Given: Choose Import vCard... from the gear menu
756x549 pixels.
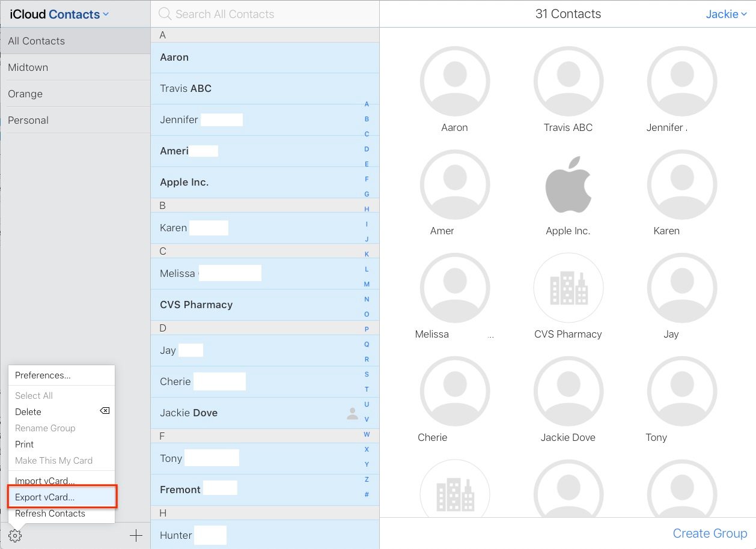Looking at the screenshot, I should point(61,481).
